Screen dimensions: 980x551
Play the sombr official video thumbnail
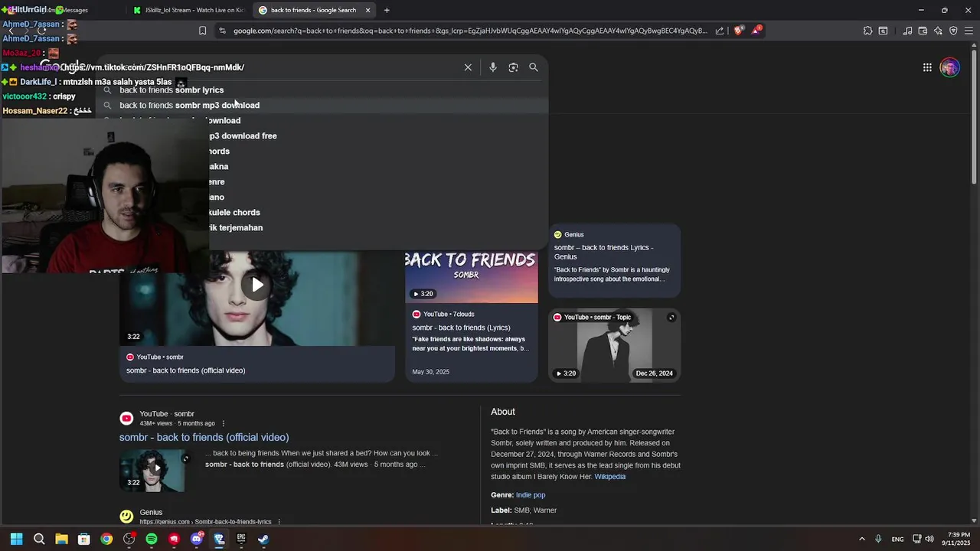pyautogui.click(x=257, y=285)
